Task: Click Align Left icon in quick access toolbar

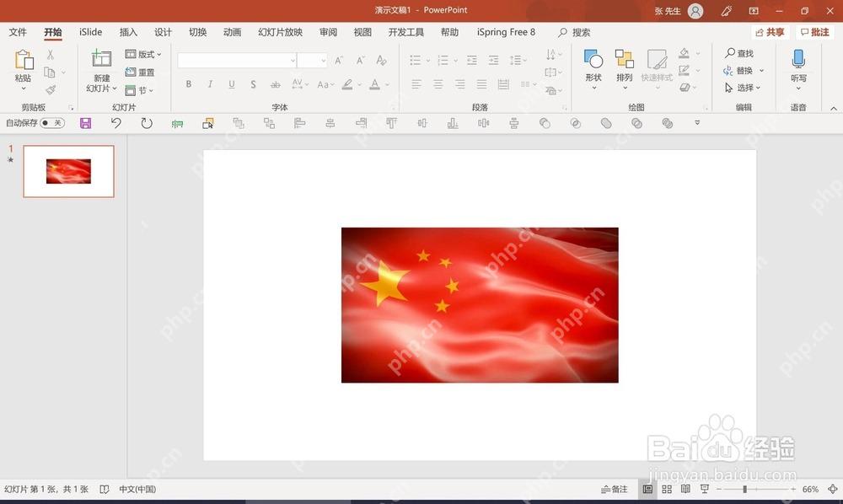Action: tap(299, 124)
